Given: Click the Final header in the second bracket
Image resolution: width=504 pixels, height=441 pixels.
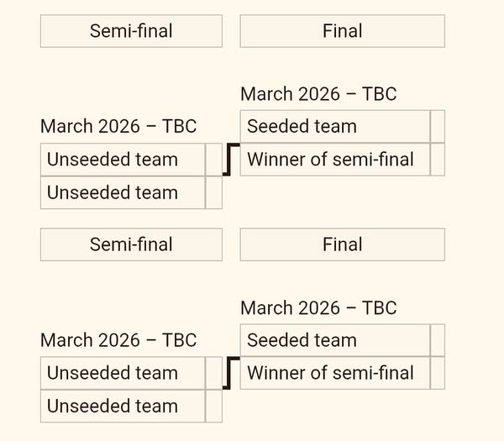Looking at the screenshot, I should (342, 244).
